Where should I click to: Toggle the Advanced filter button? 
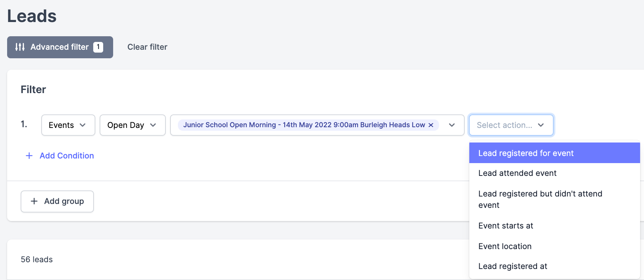coord(60,47)
